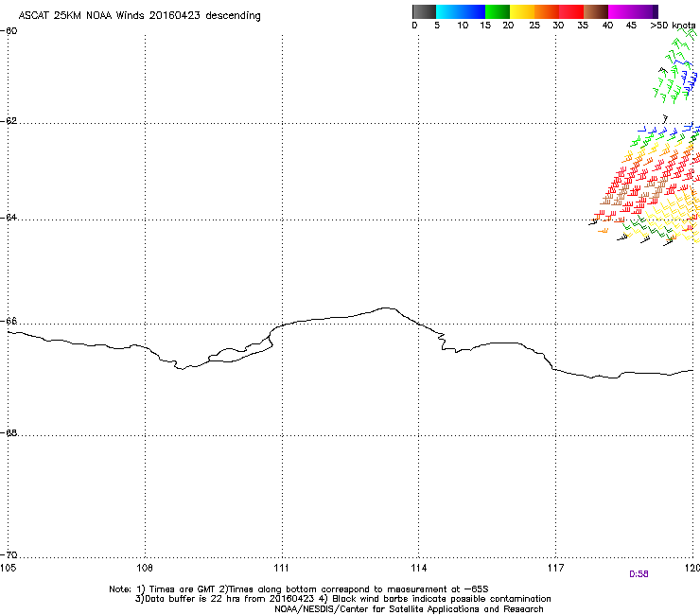
Task: Click the longitude label '114'
Action: coord(418,568)
